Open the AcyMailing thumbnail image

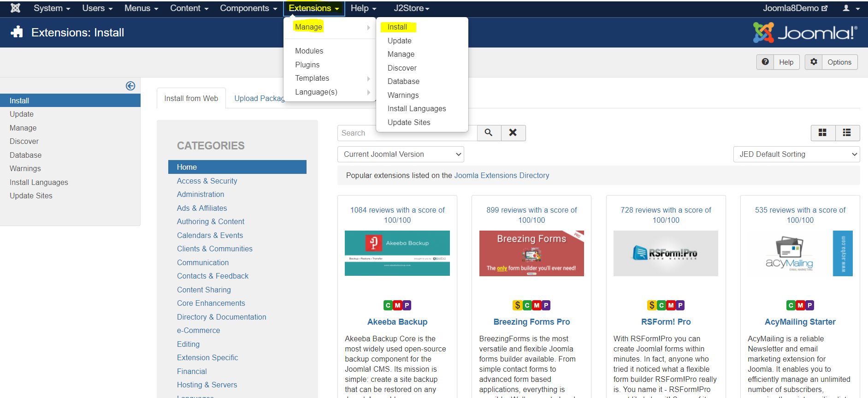pos(800,253)
